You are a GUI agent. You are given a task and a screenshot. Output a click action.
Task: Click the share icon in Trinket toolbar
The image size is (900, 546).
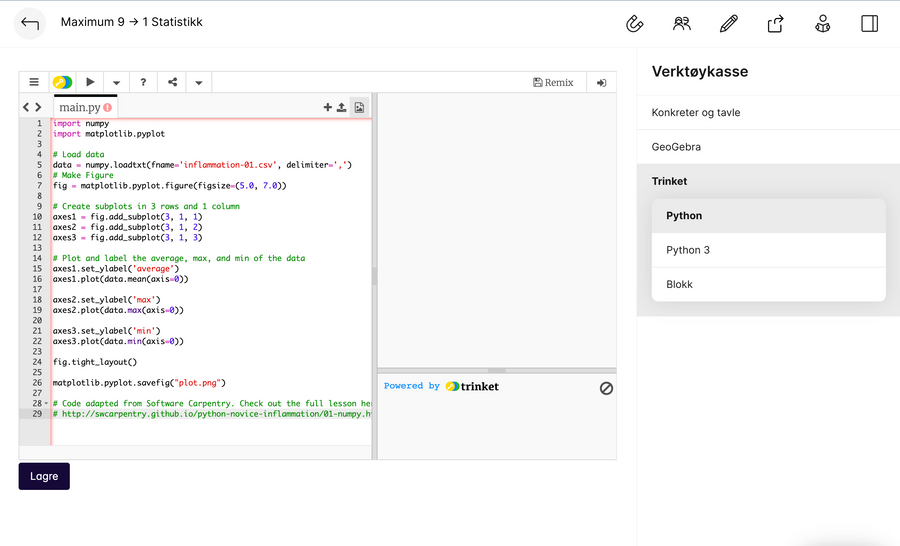pyautogui.click(x=172, y=82)
